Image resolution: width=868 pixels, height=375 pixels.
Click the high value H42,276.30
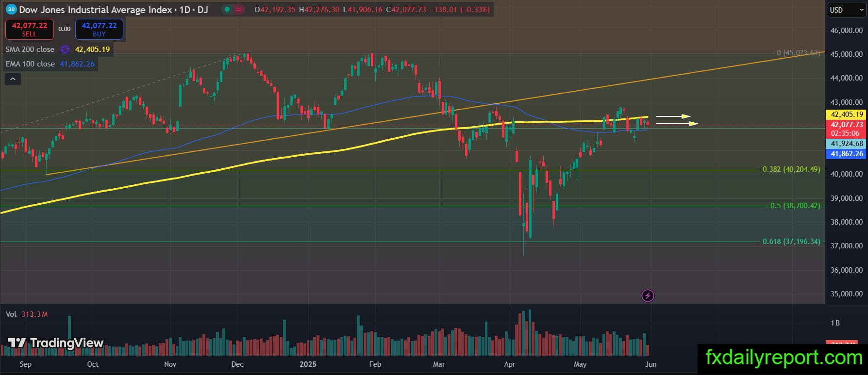point(319,10)
